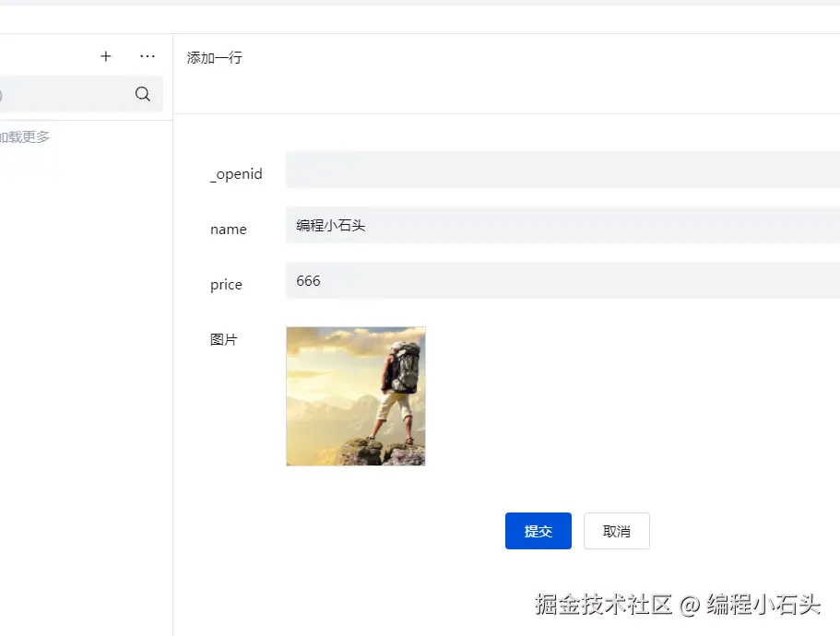Focus the sidebar search box
The image size is (840, 636).
(x=80, y=94)
